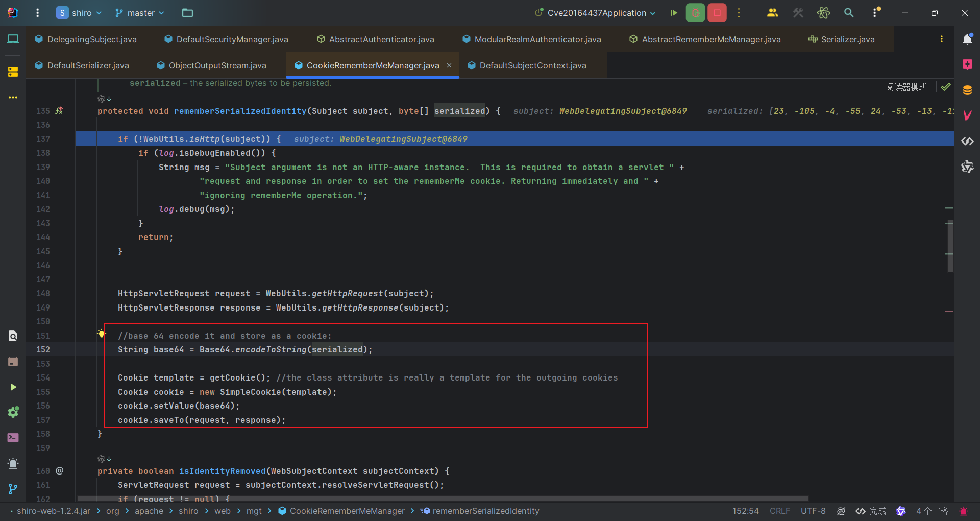Open the Find magnifier tool window
This screenshot has width=980, height=521.
(x=13, y=336)
